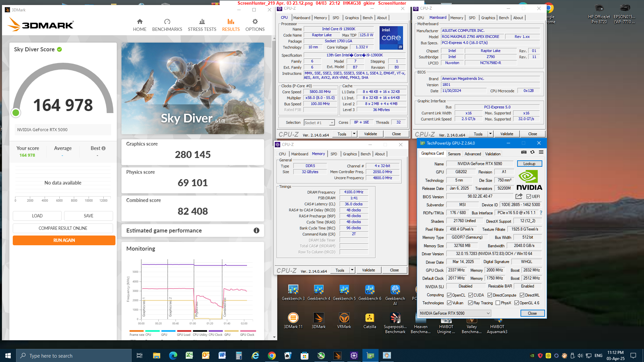Switch to the Validation tab in GPU-Z
The width and height of the screenshot is (644, 362).
493,154
